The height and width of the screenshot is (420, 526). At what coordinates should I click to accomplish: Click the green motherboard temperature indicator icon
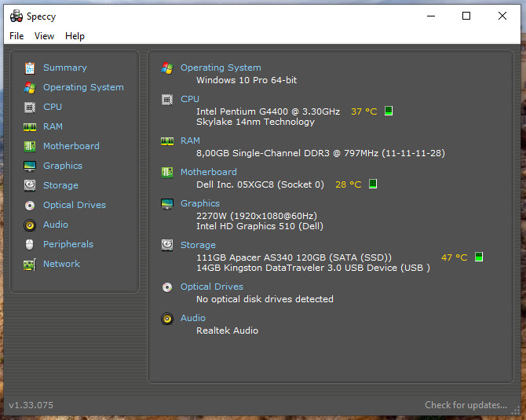pyautogui.click(x=373, y=184)
